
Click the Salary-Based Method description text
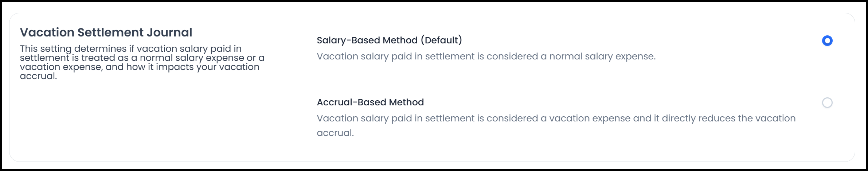pyautogui.click(x=486, y=57)
